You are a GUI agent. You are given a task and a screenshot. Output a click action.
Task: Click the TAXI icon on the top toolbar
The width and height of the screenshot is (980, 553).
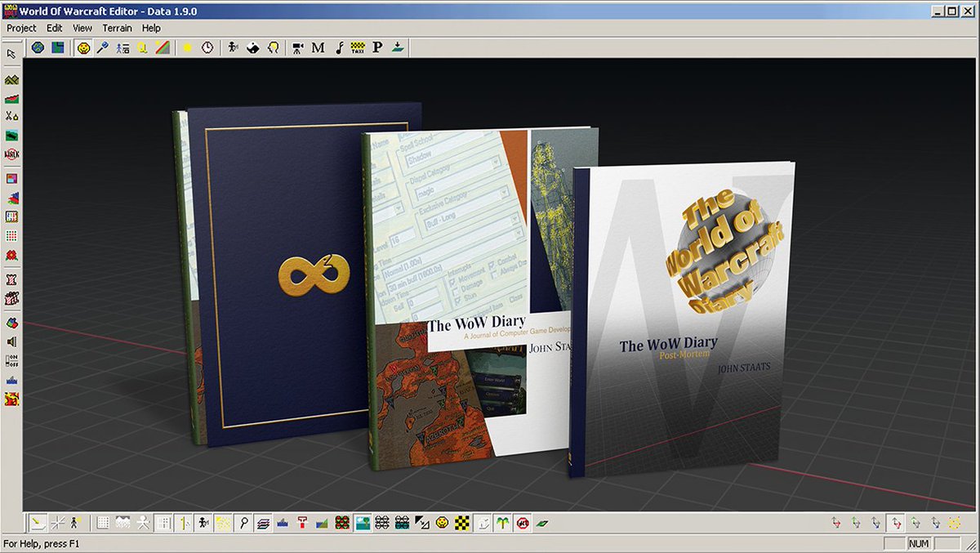[359, 47]
